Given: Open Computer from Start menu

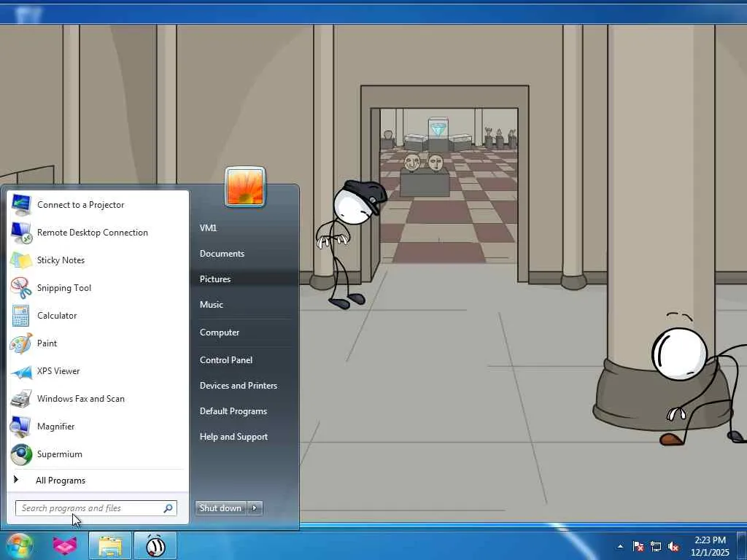Looking at the screenshot, I should [220, 332].
